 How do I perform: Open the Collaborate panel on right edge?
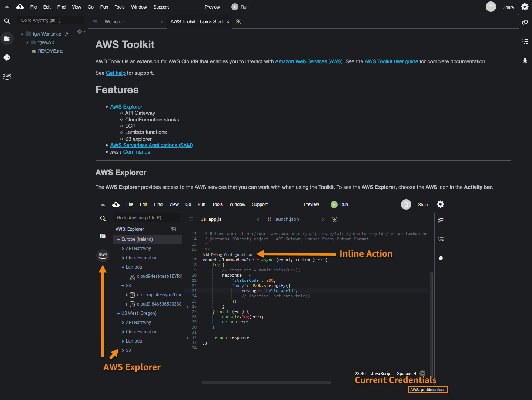click(525, 23)
